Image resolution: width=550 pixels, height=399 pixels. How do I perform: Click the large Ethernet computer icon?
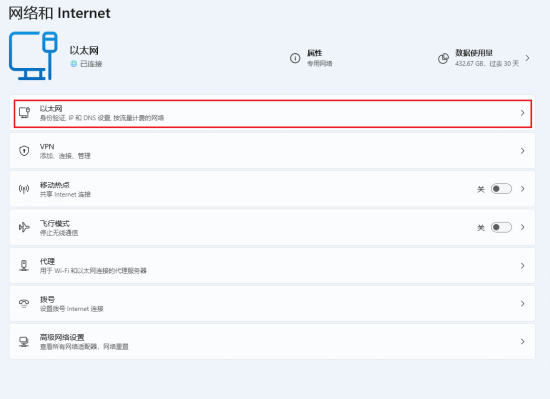pos(33,55)
